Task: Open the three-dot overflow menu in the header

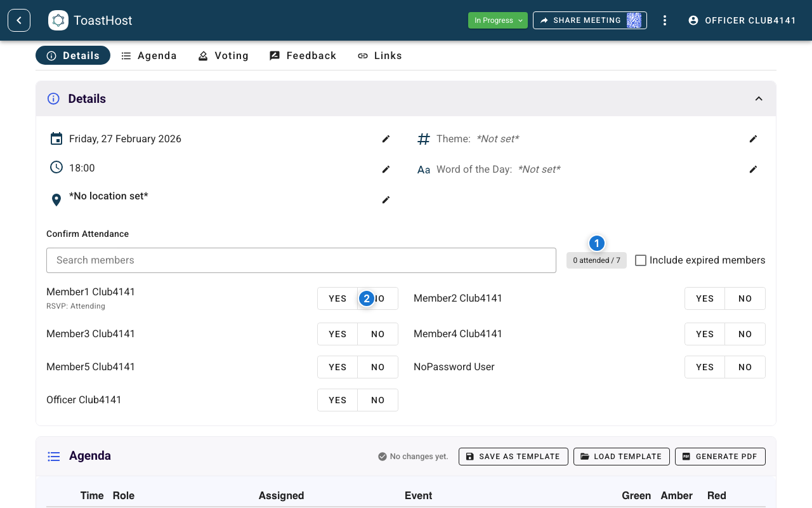Action: click(x=664, y=20)
